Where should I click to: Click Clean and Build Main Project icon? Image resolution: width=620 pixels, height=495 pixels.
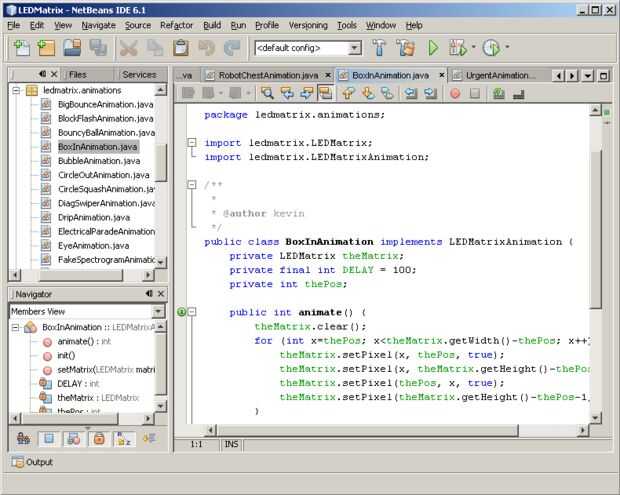click(x=406, y=48)
